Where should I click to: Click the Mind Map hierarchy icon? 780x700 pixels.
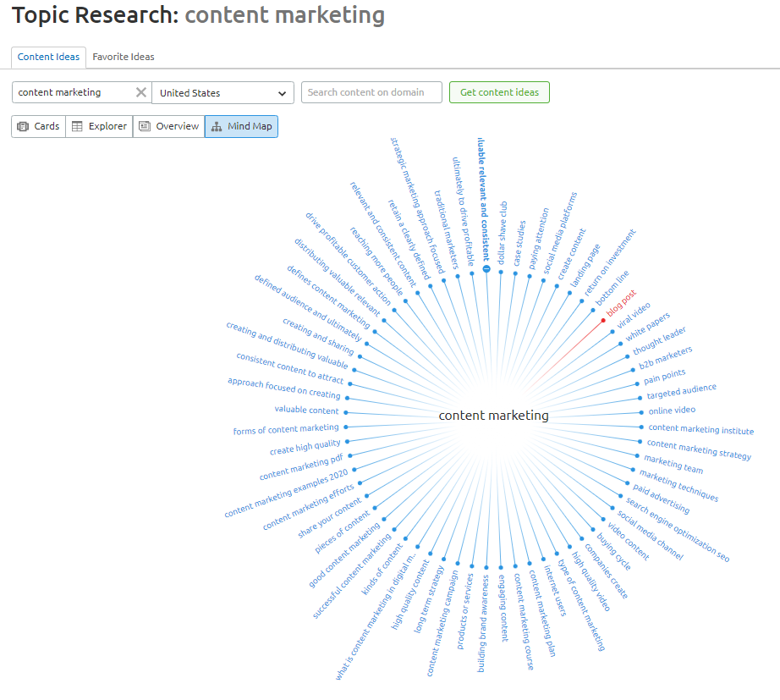click(217, 127)
